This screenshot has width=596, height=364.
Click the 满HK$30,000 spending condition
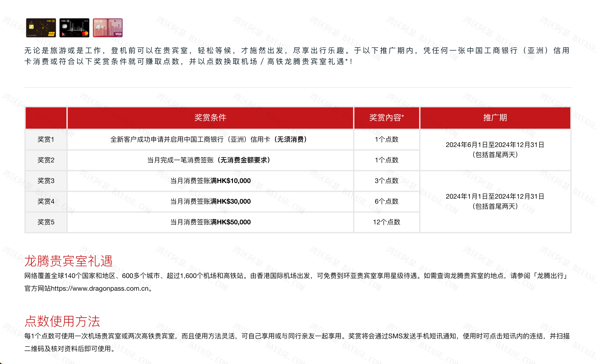210,201
